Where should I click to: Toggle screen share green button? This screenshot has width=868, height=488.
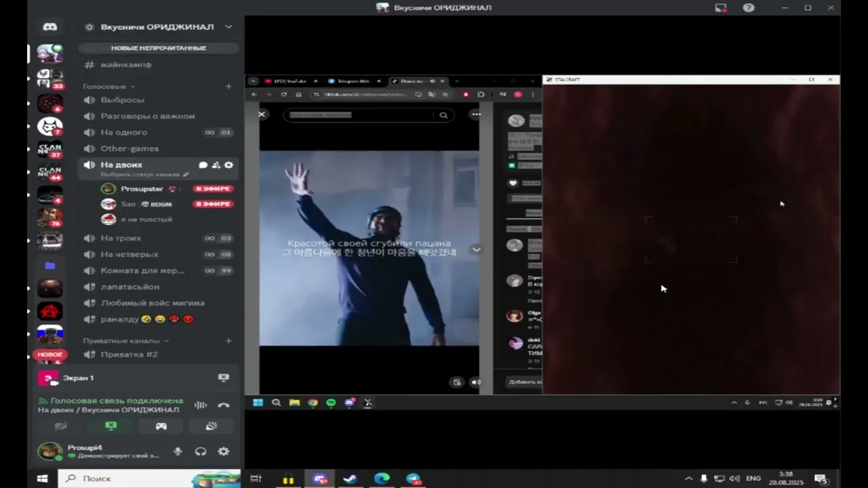111,426
